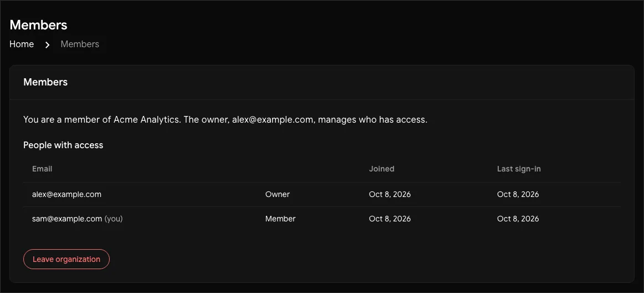The image size is (644, 293).
Task: Select Joined date in sam@example.com row
Action: pyautogui.click(x=390, y=219)
